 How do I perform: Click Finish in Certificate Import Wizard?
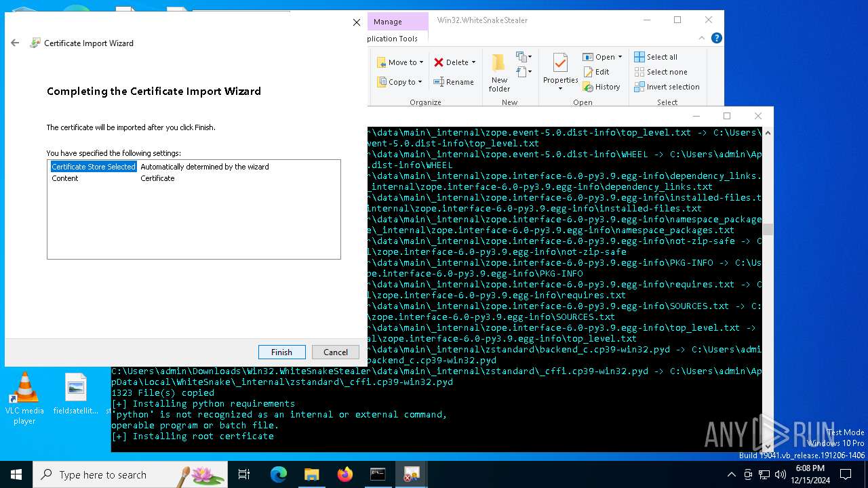coord(281,352)
